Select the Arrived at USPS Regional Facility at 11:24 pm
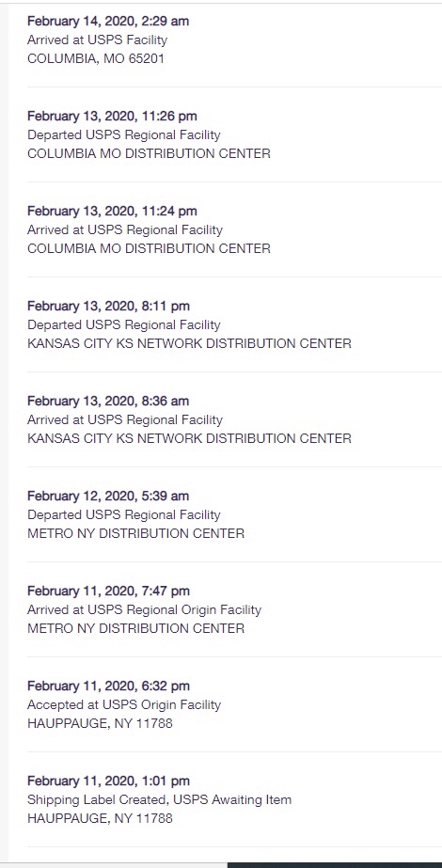The width and height of the screenshot is (442, 868). tap(125, 229)
